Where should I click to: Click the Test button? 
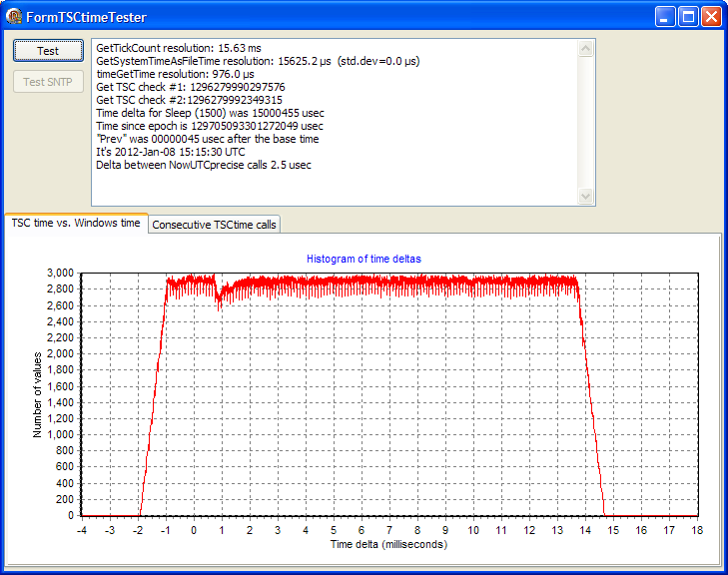[48, 51]
